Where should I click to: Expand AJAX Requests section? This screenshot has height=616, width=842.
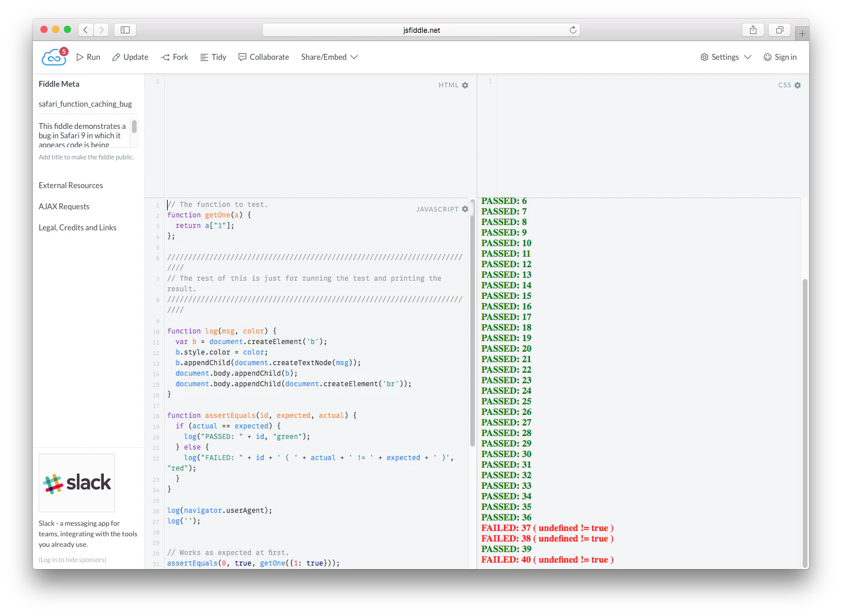point(64,206)
